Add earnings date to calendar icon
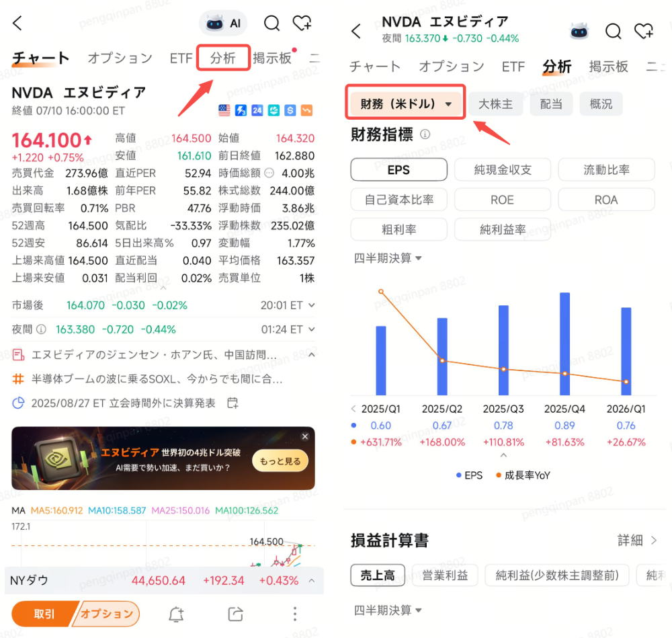Screen dimensions: 672x638 233,403
